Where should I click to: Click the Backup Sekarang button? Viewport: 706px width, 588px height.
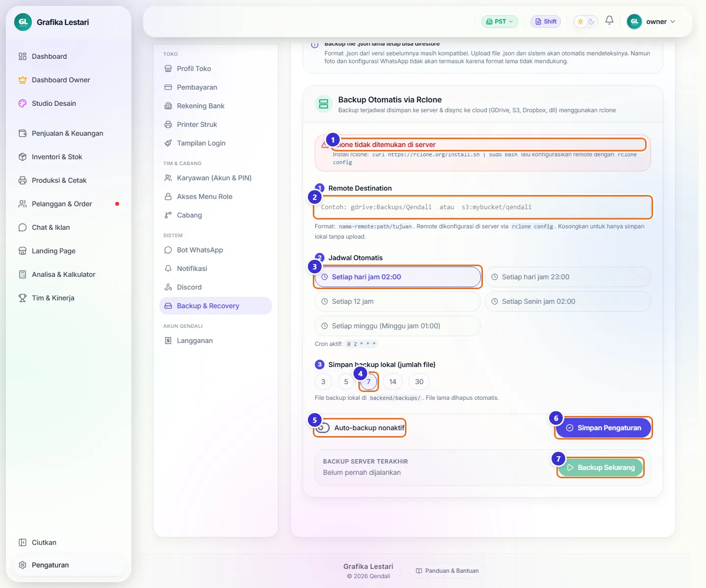(601, 467)
